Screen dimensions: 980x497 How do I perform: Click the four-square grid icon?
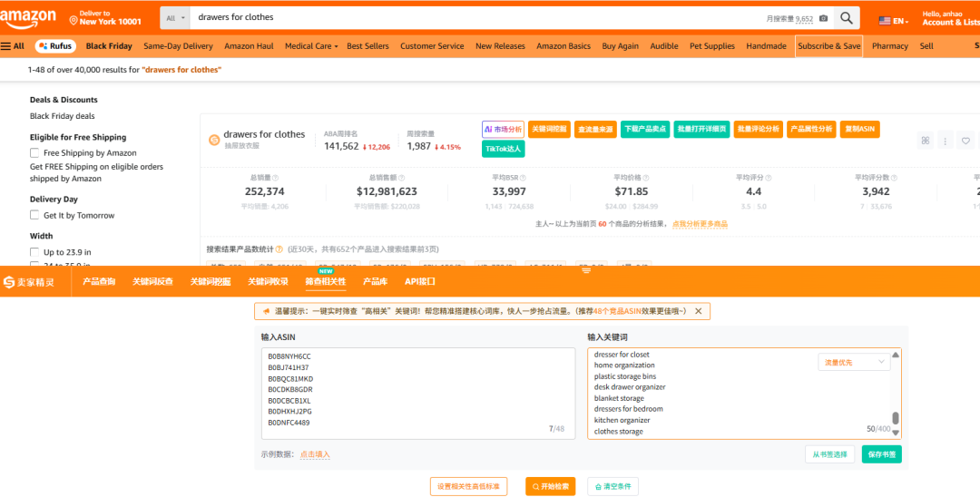pos(926,141)
